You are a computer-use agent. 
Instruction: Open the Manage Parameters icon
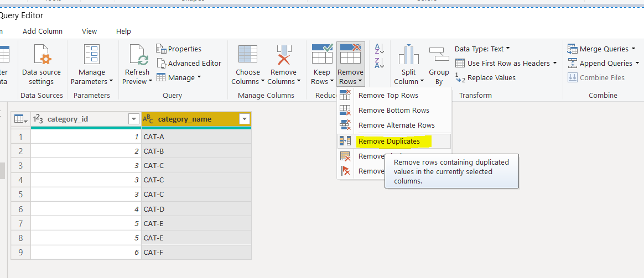pos(91,55)
